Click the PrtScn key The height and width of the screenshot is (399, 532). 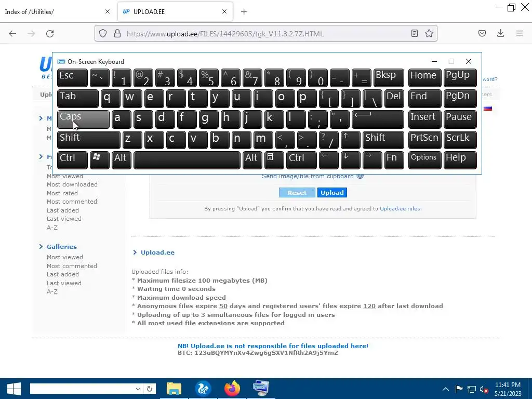424,140
